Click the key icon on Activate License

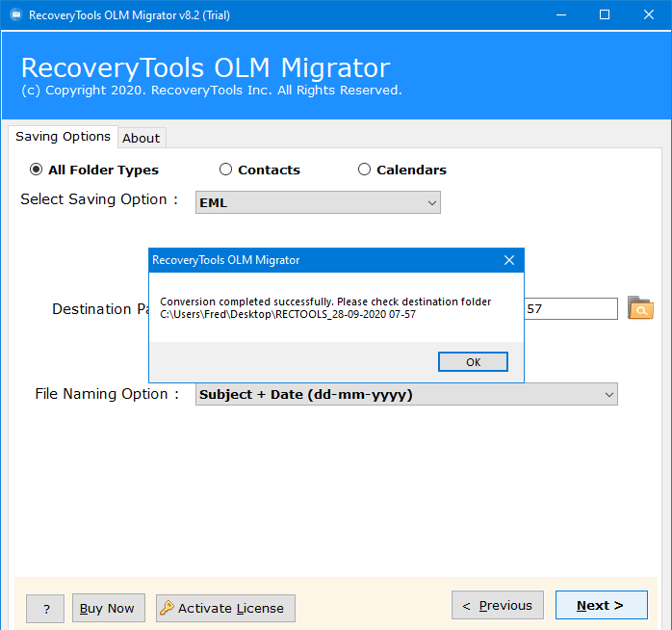click(167, 608)
